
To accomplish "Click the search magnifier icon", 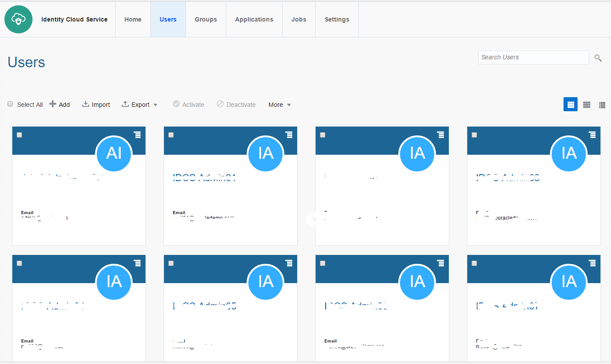I will tap(598, 58).
